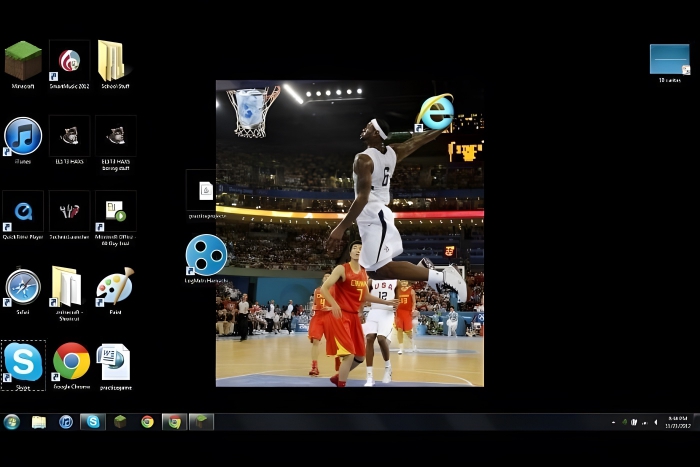Click the taskbar clock and date
700x467 pixels.
click(677, 422)
